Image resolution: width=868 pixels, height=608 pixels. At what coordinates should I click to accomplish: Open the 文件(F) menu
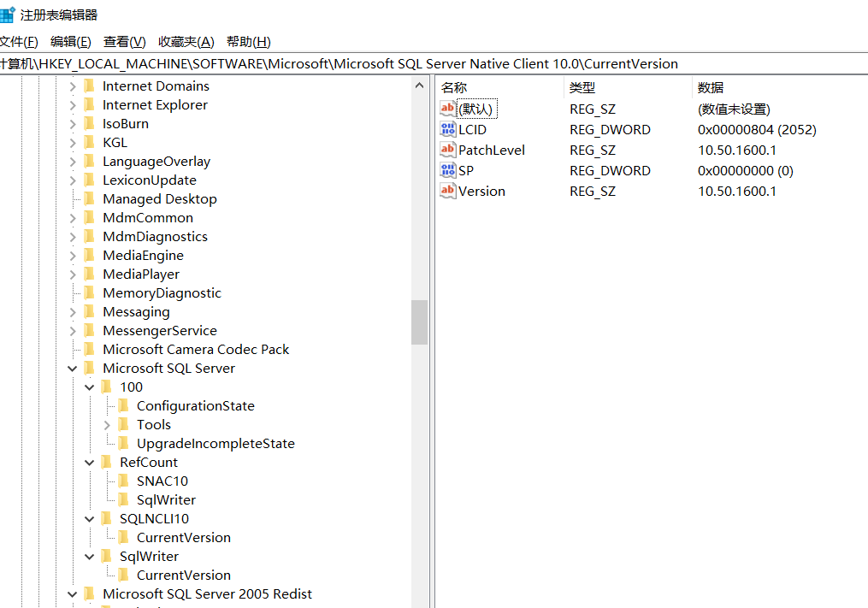coord(18,42)
